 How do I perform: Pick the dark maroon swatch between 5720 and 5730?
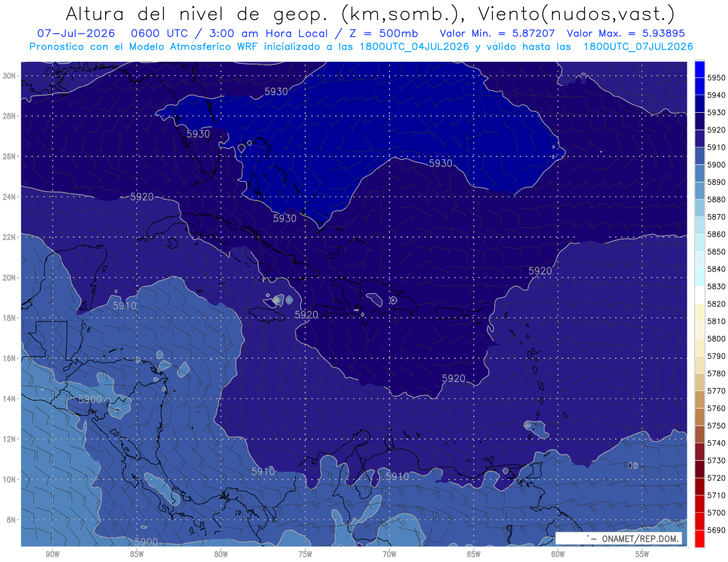pyautogui.click(x=699, y=469)
